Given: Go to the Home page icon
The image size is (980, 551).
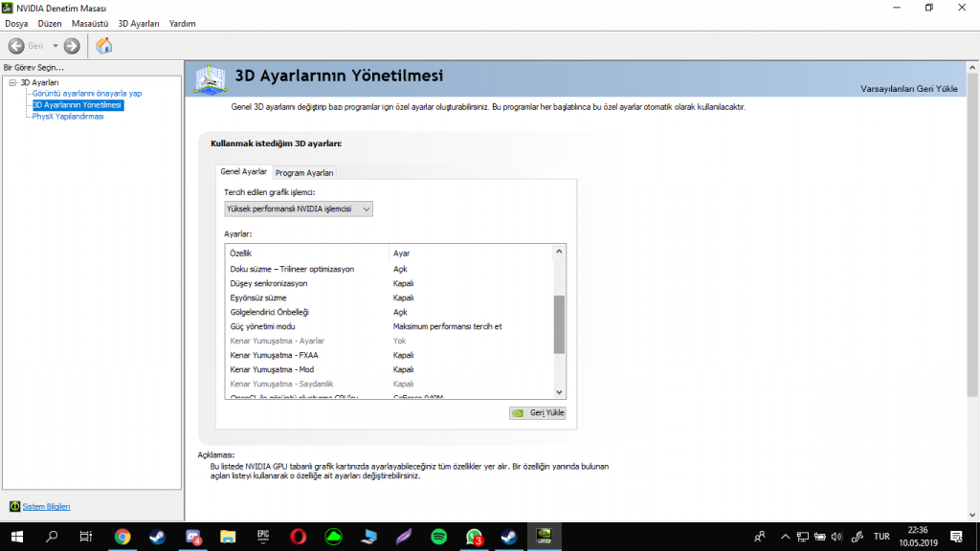Looking at the screenshot, I should tap(103, 46).
